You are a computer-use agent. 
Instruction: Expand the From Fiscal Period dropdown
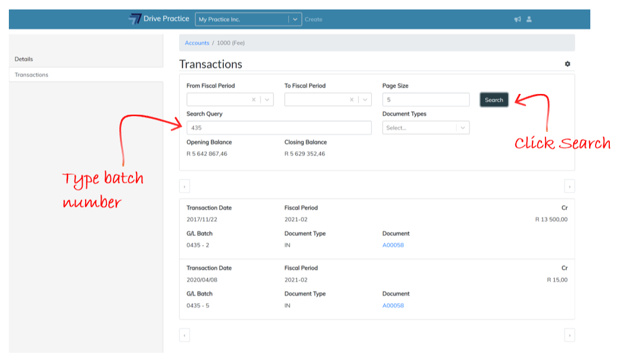267,100
